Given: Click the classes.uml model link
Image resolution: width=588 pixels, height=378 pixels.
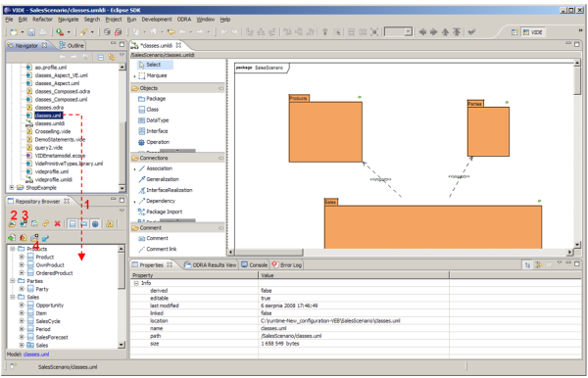Looking at the screenshot, I should (x=36, y=354).
